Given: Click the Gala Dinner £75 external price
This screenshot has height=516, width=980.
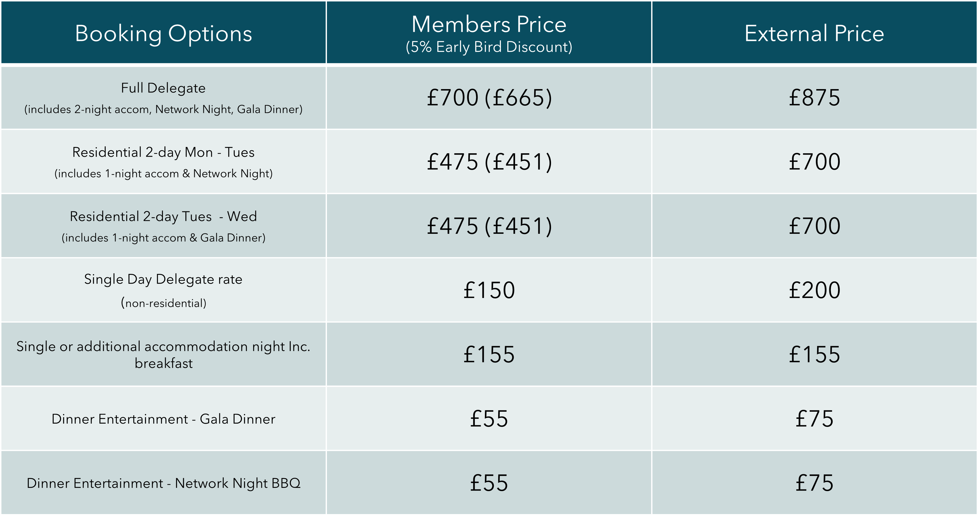Looking at the screenshot, I should point(814,419).
